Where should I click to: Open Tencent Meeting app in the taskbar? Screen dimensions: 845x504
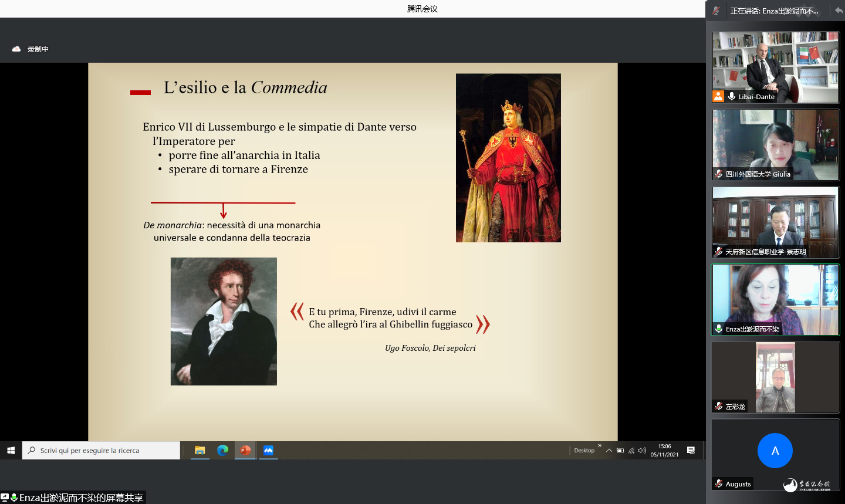pyautogui.click(x=268, y=451)
